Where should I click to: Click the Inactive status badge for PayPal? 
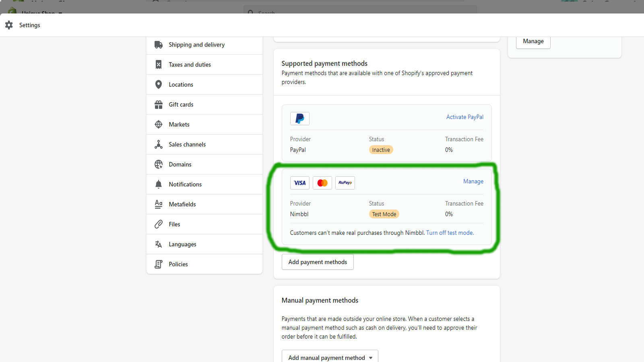381,150
